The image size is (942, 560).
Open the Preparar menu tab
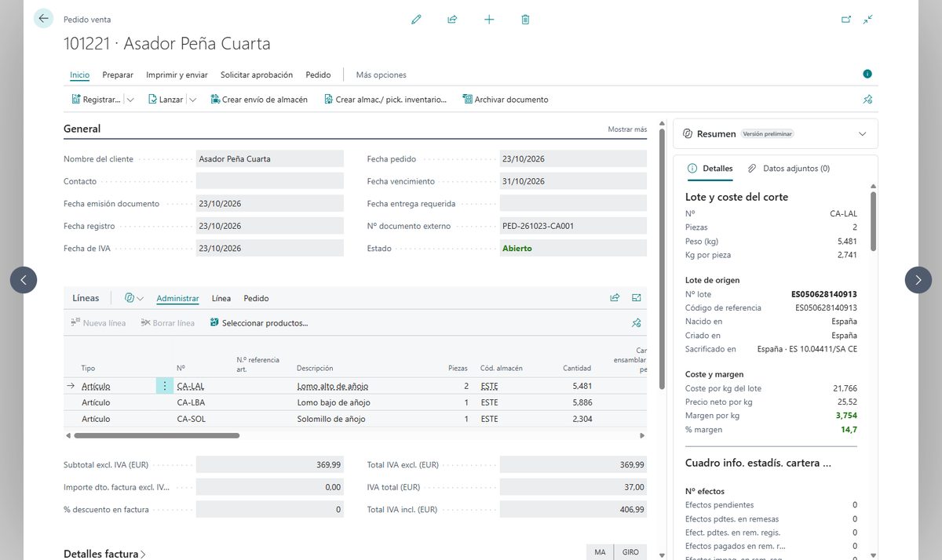[x=118, y=75]
